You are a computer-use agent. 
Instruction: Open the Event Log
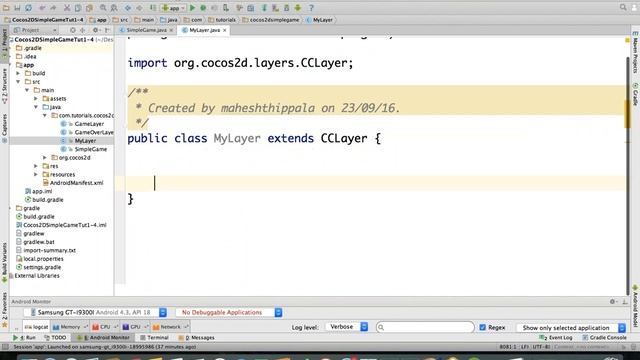pos(556,338)
